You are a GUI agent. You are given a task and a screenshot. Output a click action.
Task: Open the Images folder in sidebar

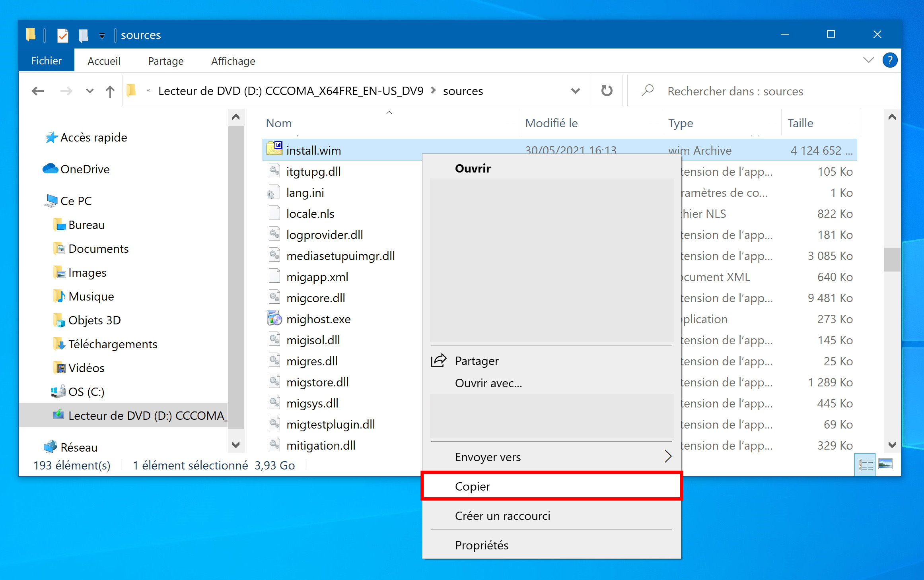pos(80,273)
